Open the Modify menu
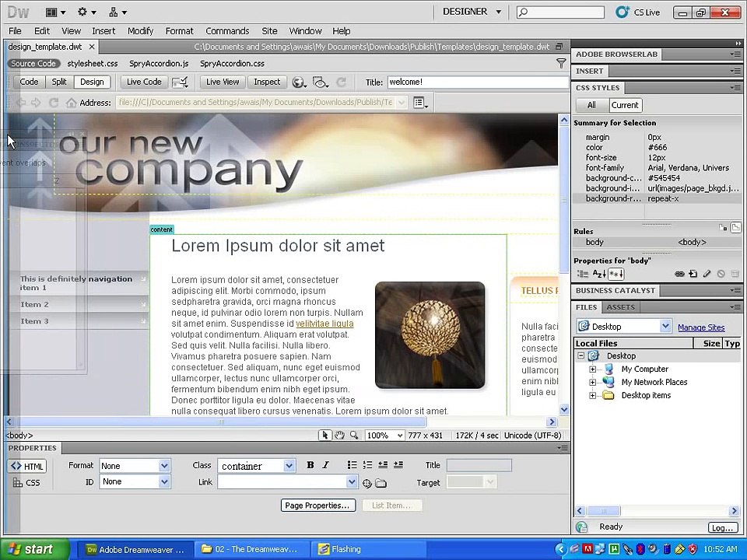The height and width of the screenshot is (560, 747). 140,31
